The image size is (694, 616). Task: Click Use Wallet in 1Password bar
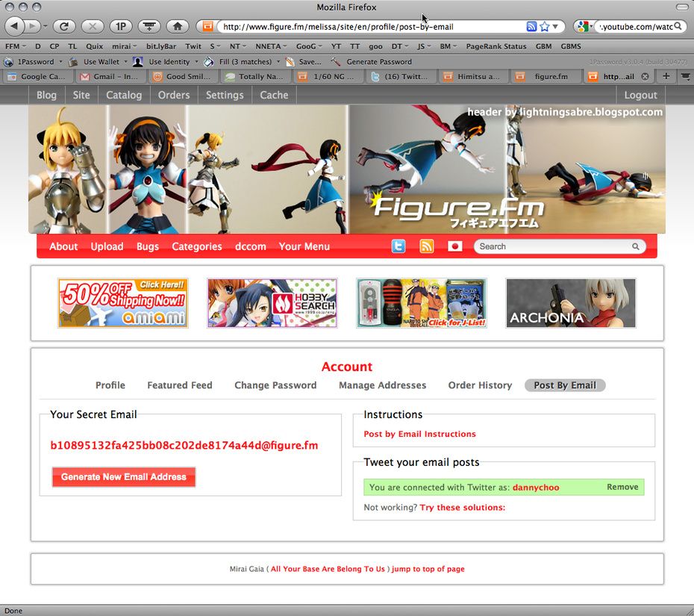(97, 61)
